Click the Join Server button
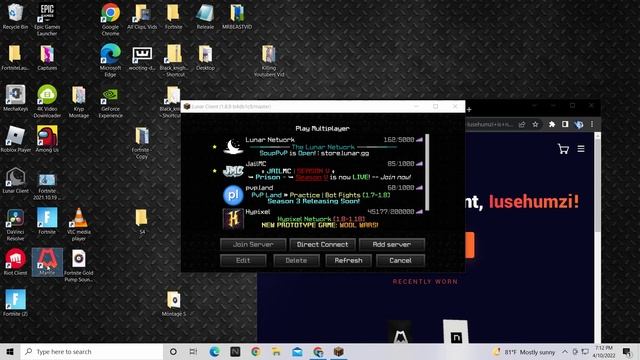 (x=253, y=244)
